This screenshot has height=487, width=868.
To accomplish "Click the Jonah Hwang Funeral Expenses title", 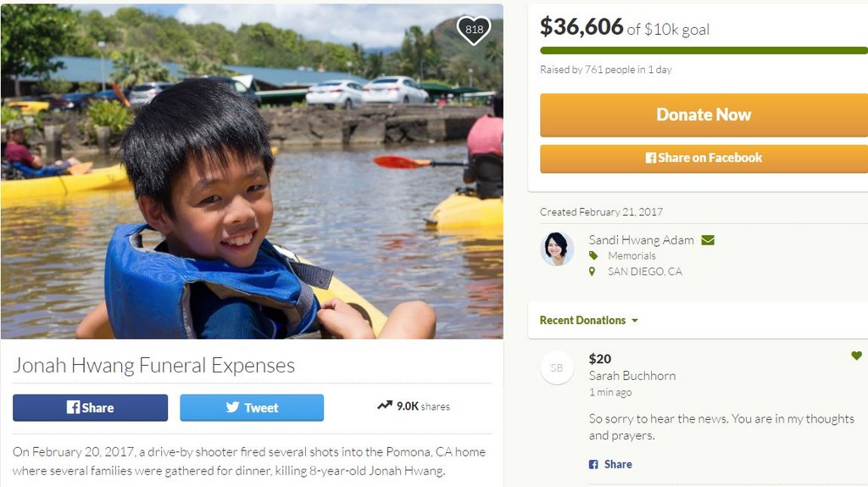I will (154, 366).
